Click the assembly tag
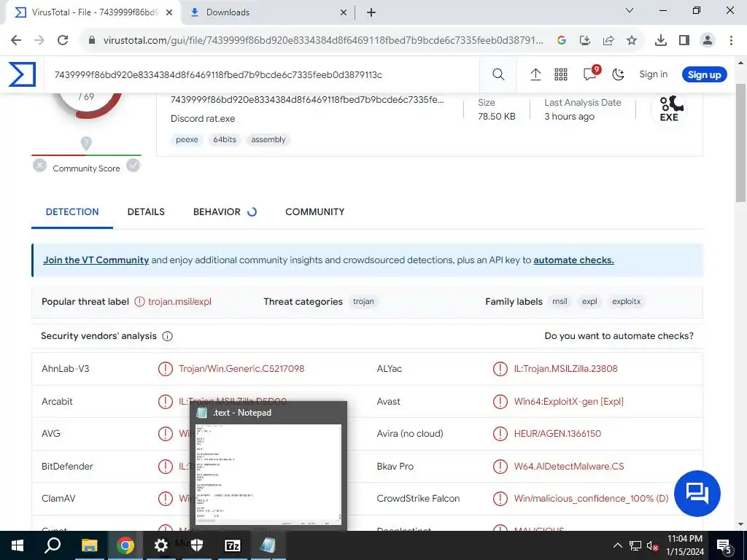 pos(268,139)
